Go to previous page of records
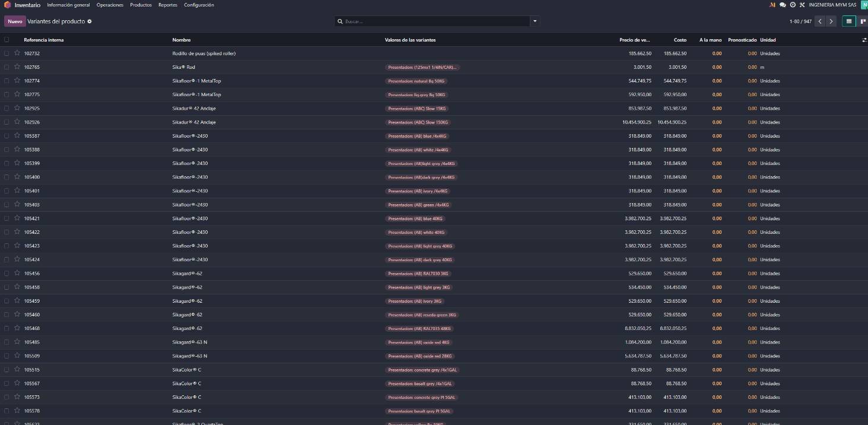Image resolution: width=868 pixels, height=425 pixels. click(820, 21)
